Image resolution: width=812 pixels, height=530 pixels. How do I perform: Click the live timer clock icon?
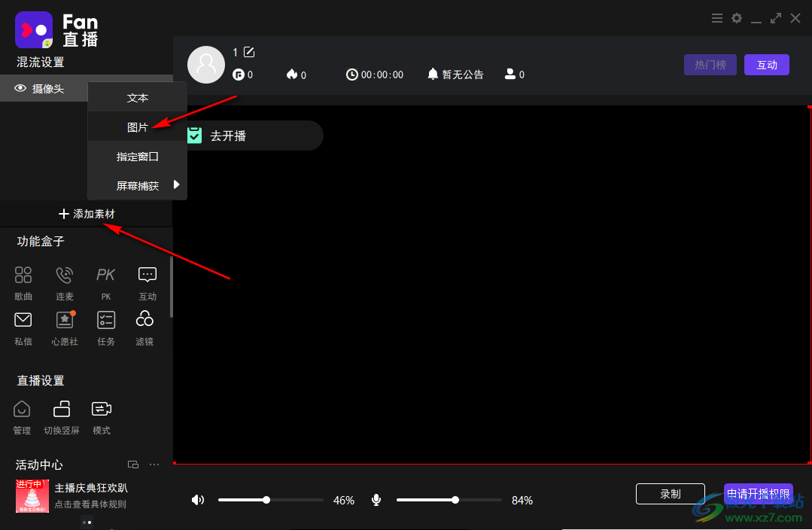[351, 75]
